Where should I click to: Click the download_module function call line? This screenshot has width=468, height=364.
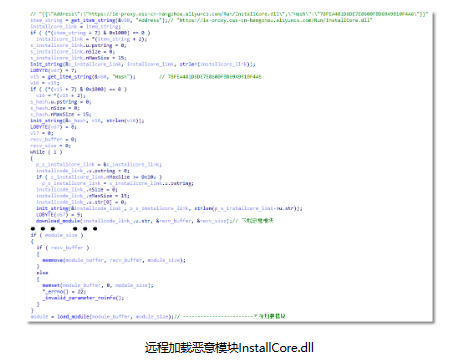155,221
